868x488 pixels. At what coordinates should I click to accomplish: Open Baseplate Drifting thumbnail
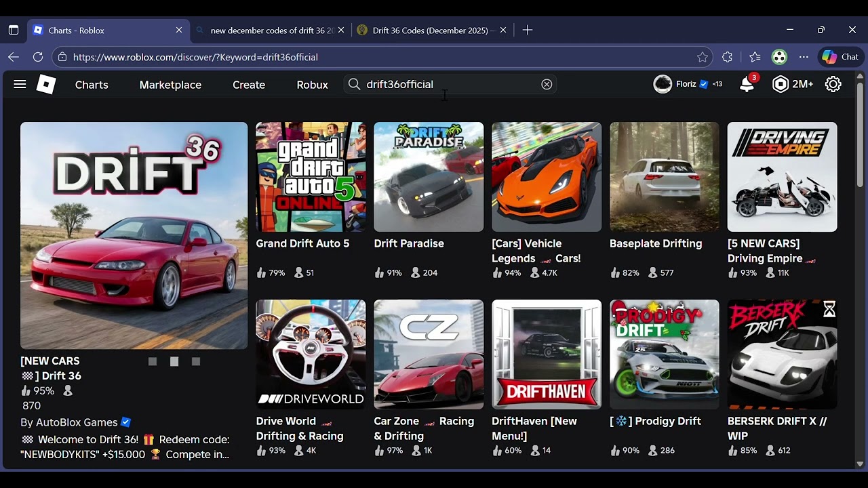665,177
